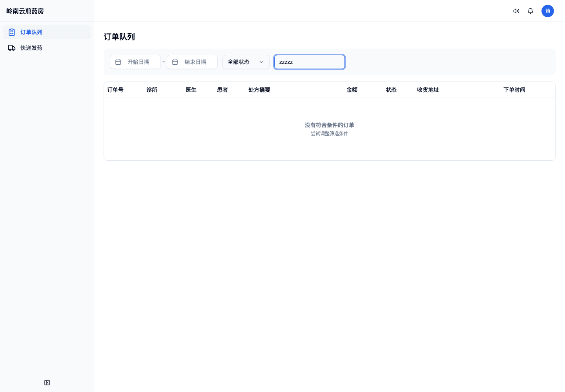Click the 没有符合条件的订单 empty message
Viewport: 565px width, 392px height.
[330, 125]
